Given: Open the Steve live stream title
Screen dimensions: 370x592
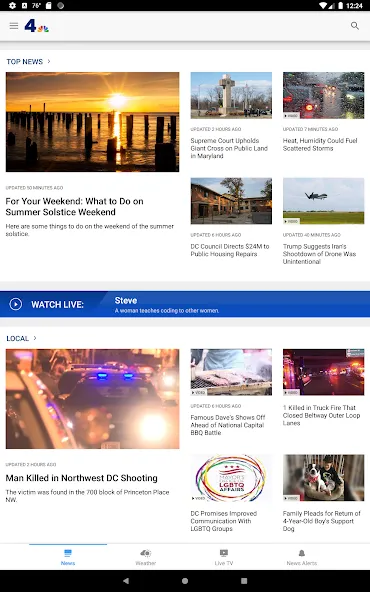Looking at the screenshot, I should [126, 301].
